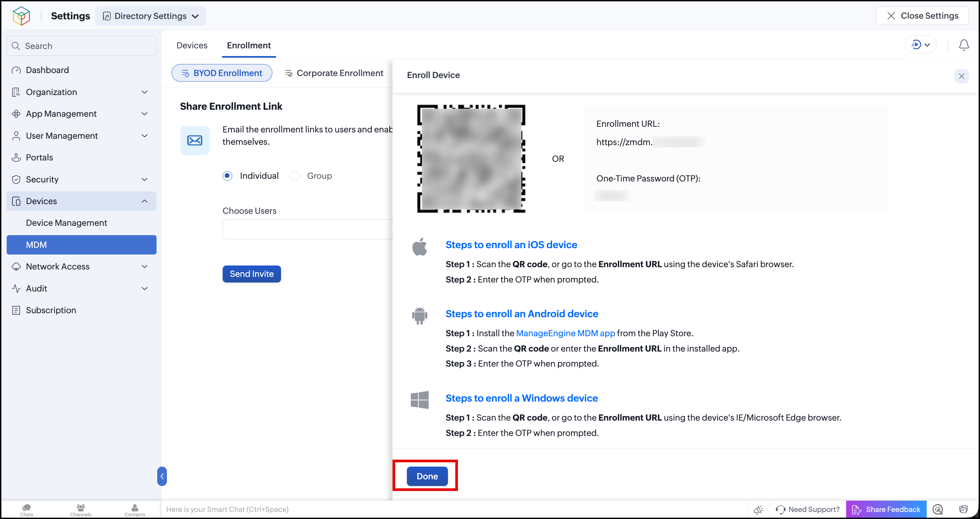This screenshot has height=519, width=980.
Task: Click the App Management icon
Action: pos(16,114)
